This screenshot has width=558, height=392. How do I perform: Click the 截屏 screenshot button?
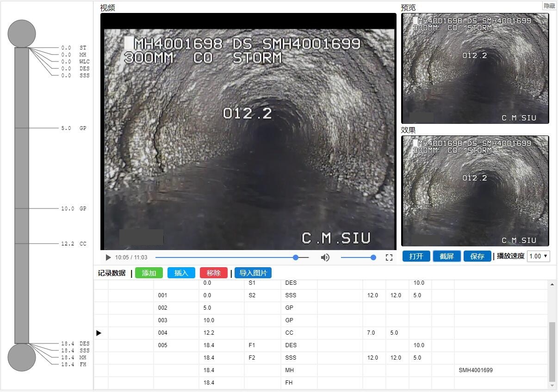pos(446,256)
